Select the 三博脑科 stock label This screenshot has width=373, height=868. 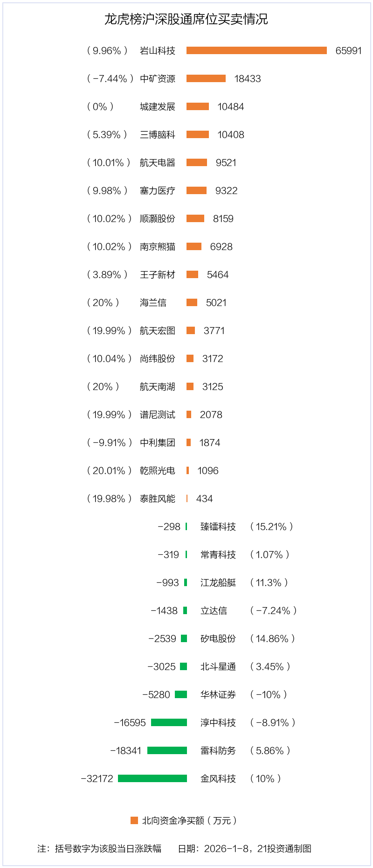point(158,134)
